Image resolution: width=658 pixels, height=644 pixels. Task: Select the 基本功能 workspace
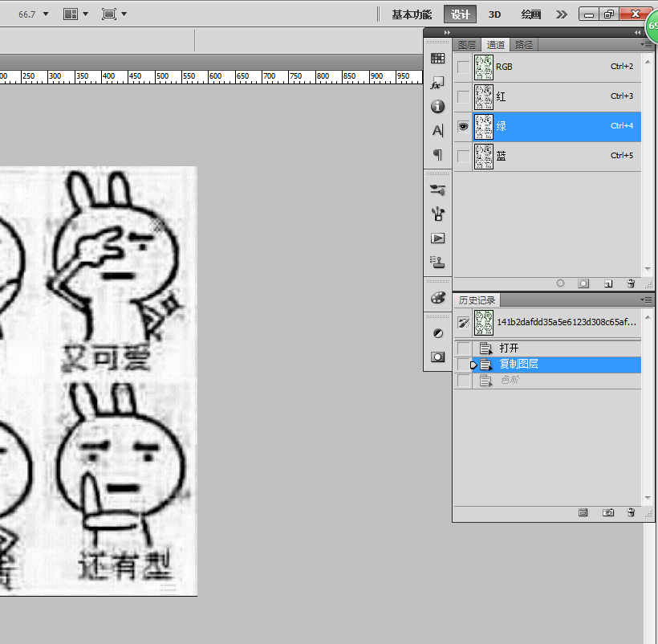412,14
